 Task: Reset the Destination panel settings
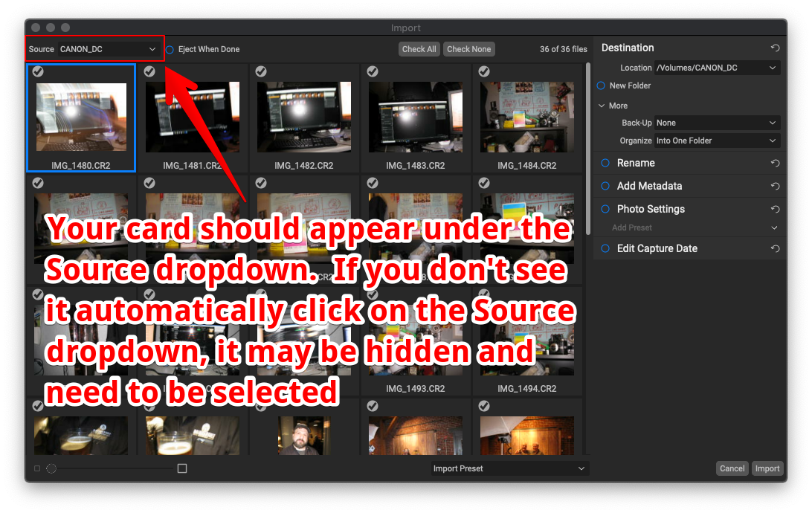click(775, 48)
